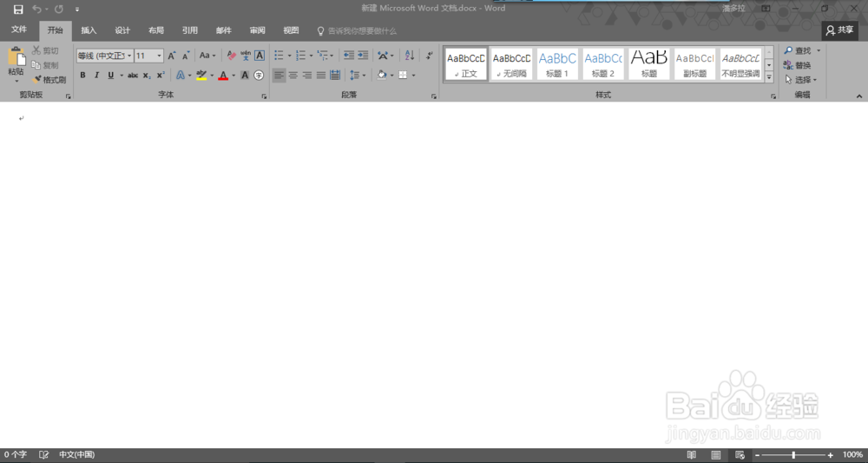This screenshot has width=868, height=463.
Task: Decrease font size with the smaller A icon
Action: tap(186, 56)
